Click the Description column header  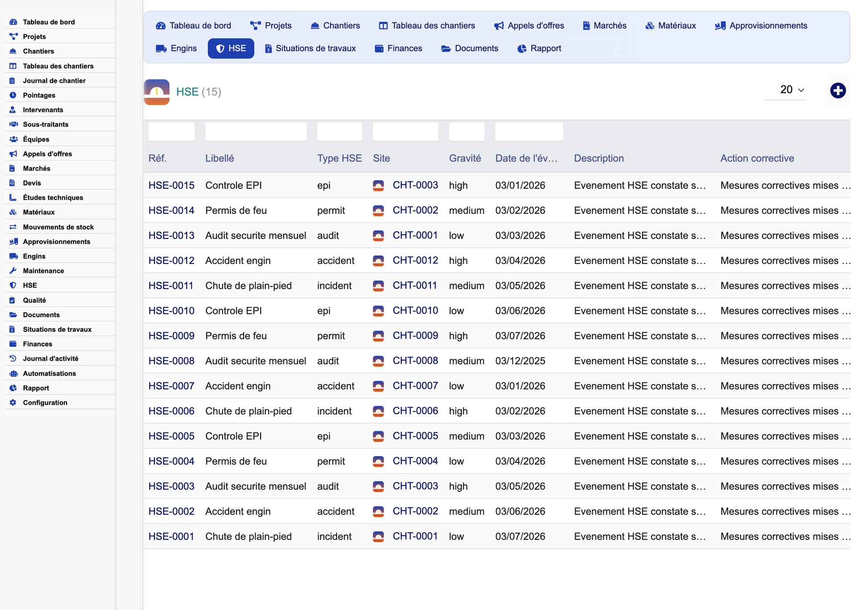pos(599,158)
